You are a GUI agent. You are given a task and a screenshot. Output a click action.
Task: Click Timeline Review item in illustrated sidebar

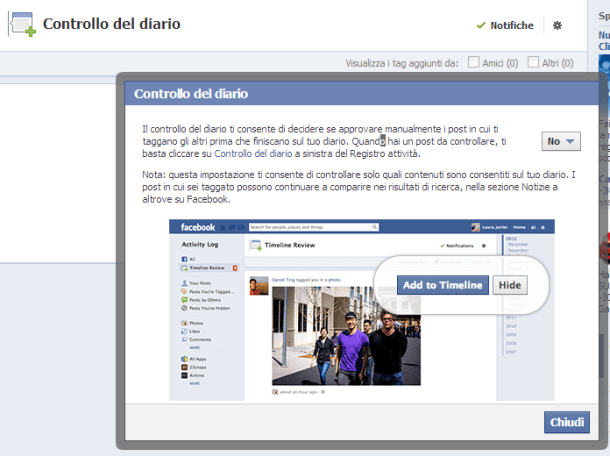209,268
